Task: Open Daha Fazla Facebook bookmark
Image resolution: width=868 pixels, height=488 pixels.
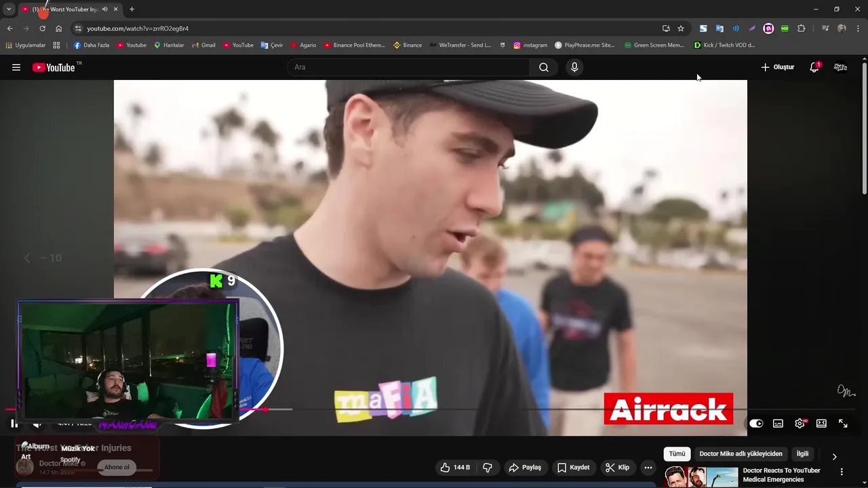Action: [92, 45]
